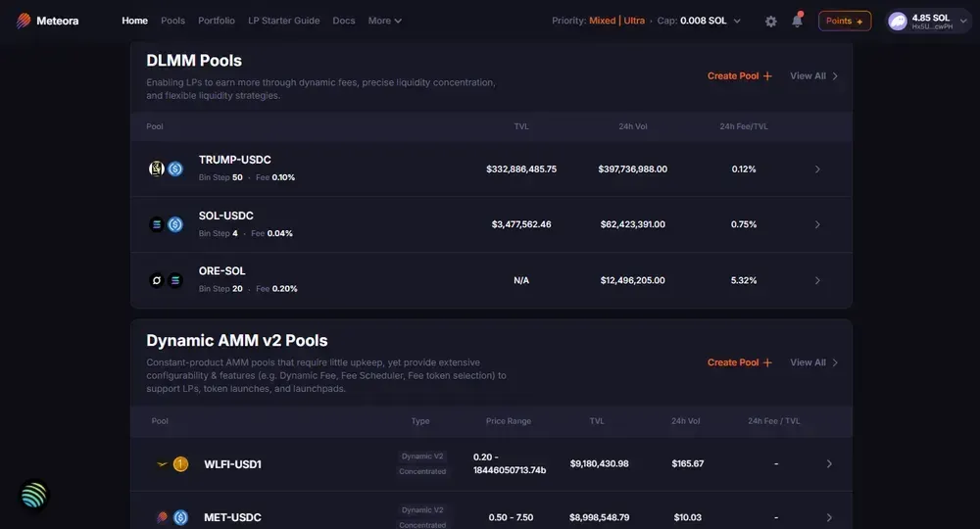
Task: Click the Ultra priority label
Action: pos(634,21)
